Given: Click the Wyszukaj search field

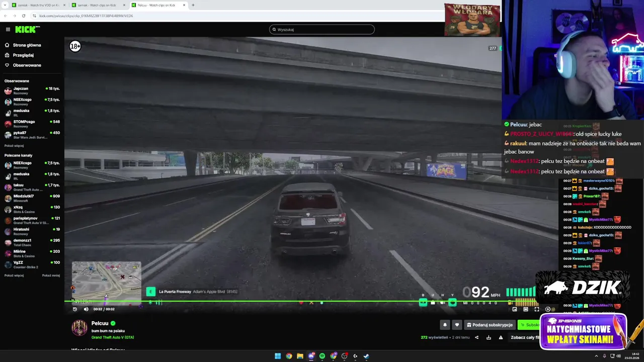Looking at the screenshot, I should click(322, 30).
